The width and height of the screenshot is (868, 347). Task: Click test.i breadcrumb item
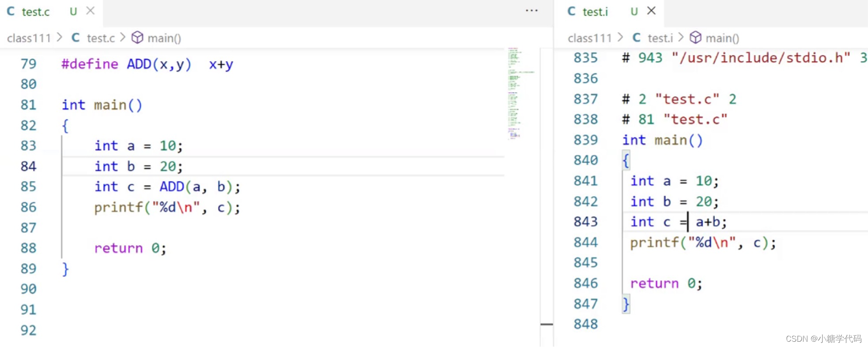click(660, 38)
